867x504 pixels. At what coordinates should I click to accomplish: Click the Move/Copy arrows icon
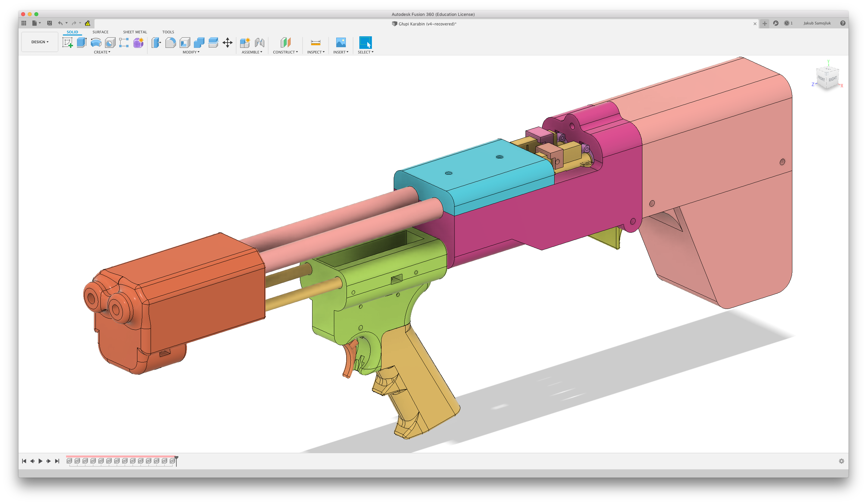point(228,43)
